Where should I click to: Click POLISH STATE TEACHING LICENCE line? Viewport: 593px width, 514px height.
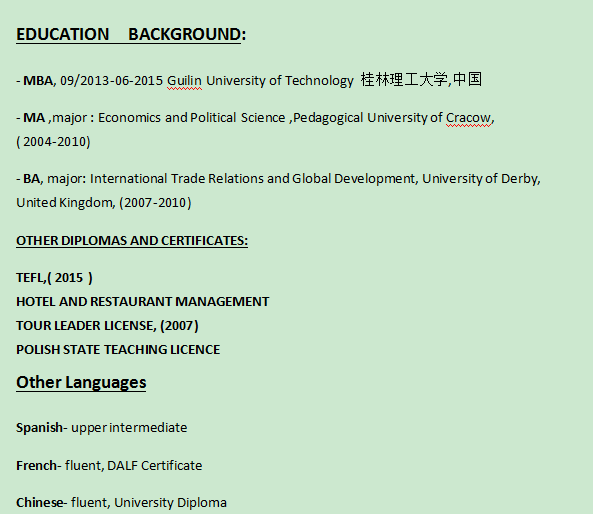(x=118, y=349)
